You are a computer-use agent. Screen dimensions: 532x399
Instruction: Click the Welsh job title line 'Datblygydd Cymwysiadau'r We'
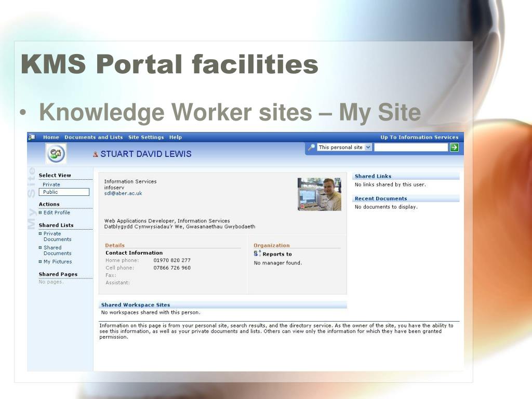coord(180,227)
